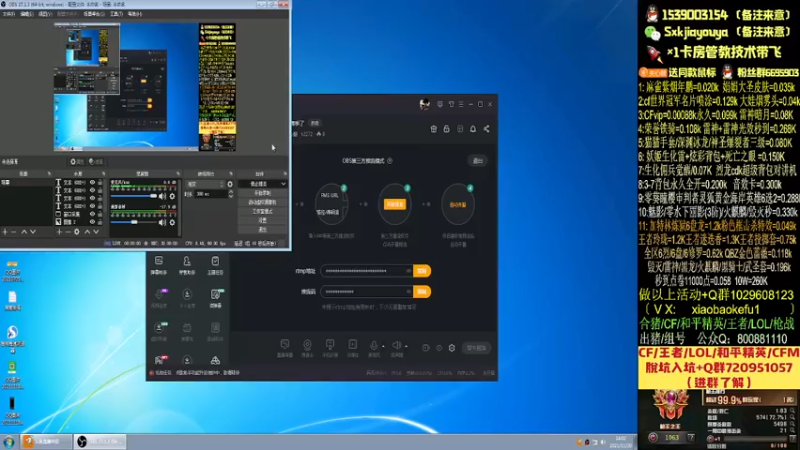Open 帮助(H) menu in OBS
The width and height of the screenshot is (800, 450).
pos(135,14)
